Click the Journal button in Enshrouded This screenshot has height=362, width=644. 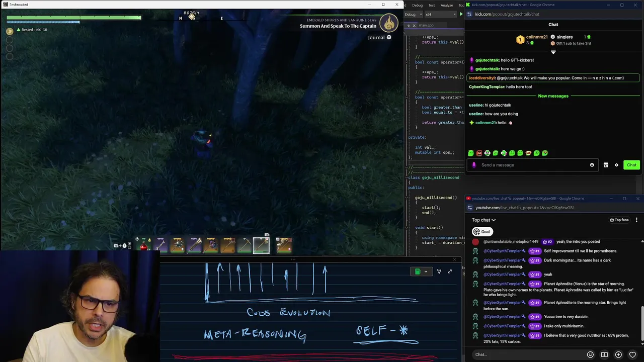point(379,37)
